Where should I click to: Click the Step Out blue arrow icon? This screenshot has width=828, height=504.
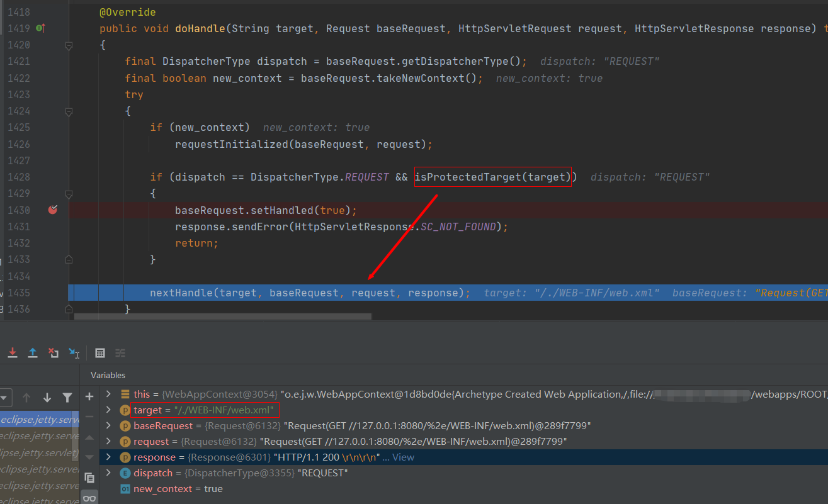(33, 353)
